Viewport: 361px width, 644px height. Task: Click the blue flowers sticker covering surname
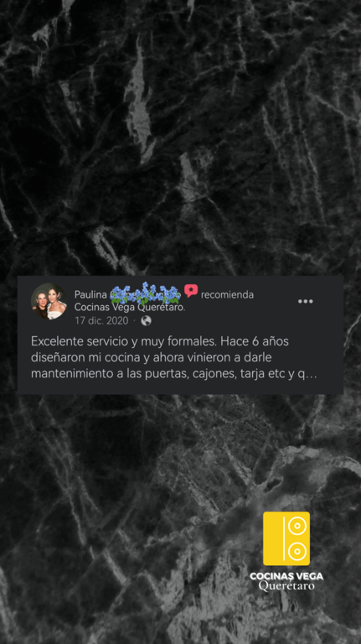click(145, 293)
